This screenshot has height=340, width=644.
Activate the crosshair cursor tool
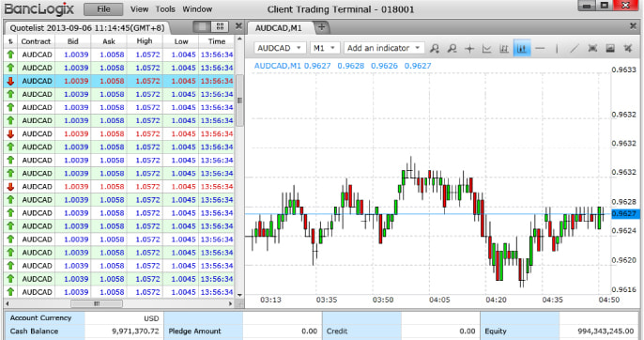[469, 49]
